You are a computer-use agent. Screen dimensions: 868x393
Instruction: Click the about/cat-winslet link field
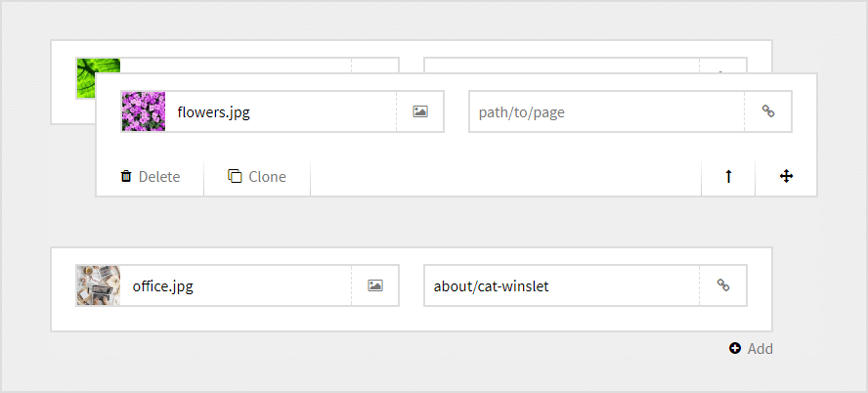[561, 285]
